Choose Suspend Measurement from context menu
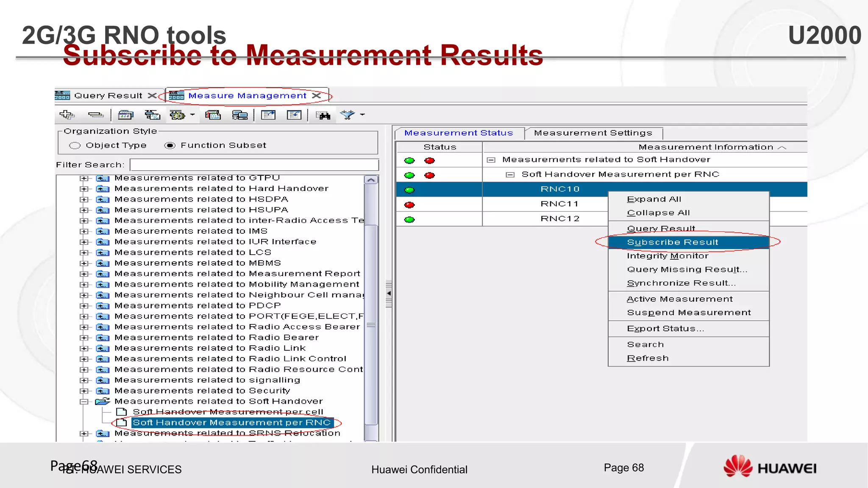The image size is (868, 488). (x=688, y=313)
